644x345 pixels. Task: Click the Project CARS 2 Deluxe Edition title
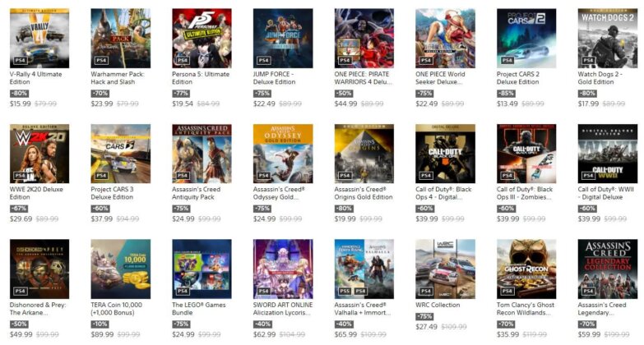pos(518,78)
